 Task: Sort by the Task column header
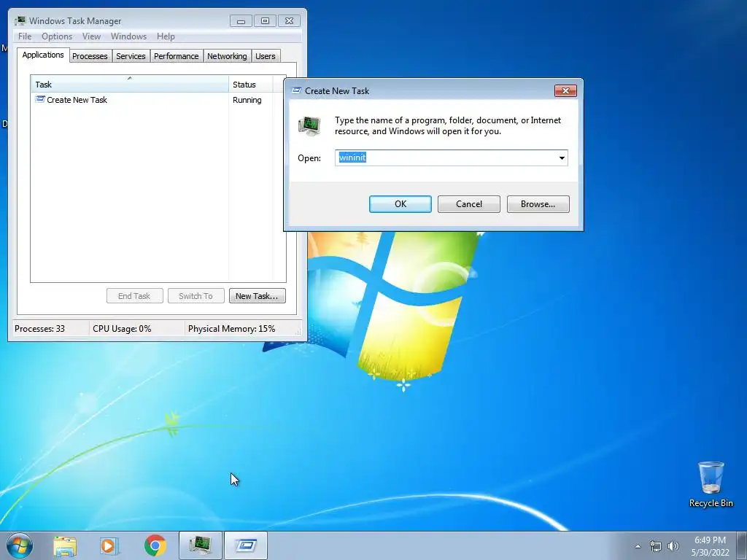click(x=130, y=85)
